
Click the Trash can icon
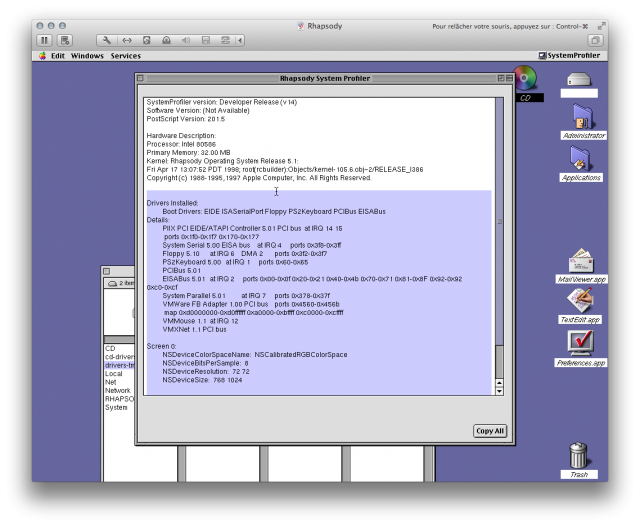579,455
